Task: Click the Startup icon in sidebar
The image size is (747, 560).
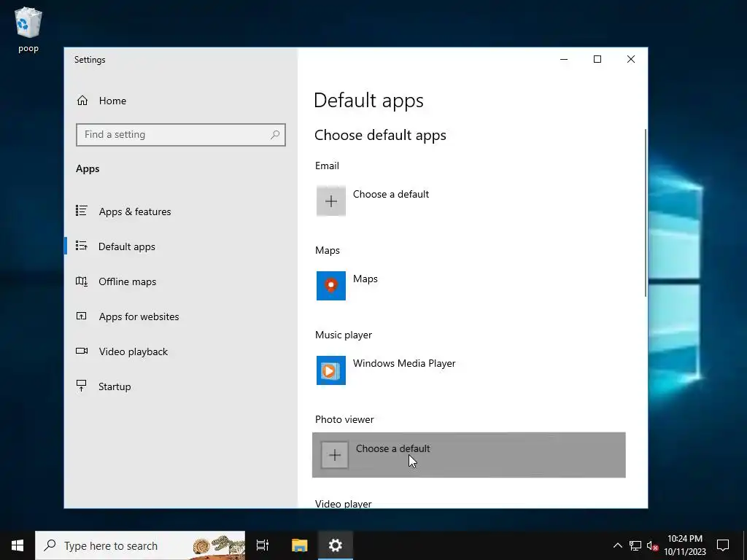Action: point(82,386)
